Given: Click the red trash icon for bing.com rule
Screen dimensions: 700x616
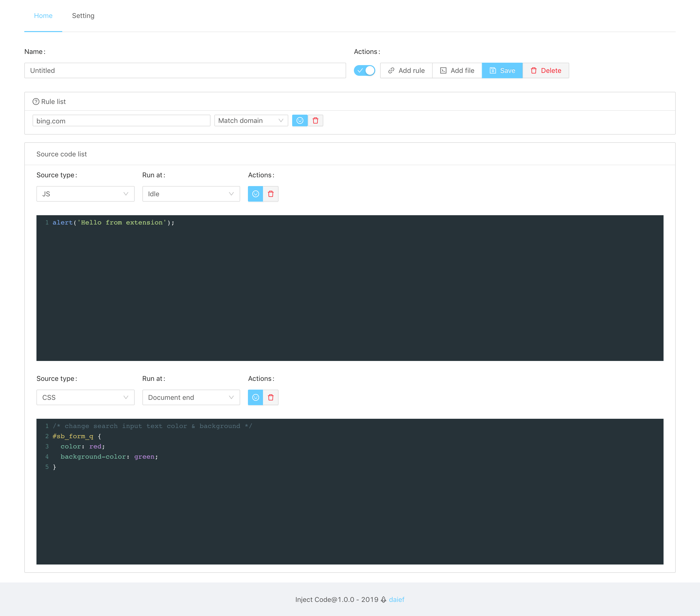Looking at the screenshot, I should (315, 120).
